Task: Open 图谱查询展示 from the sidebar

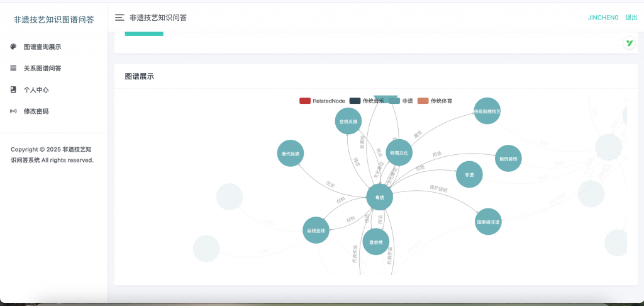Action: (x=42, y=47)
